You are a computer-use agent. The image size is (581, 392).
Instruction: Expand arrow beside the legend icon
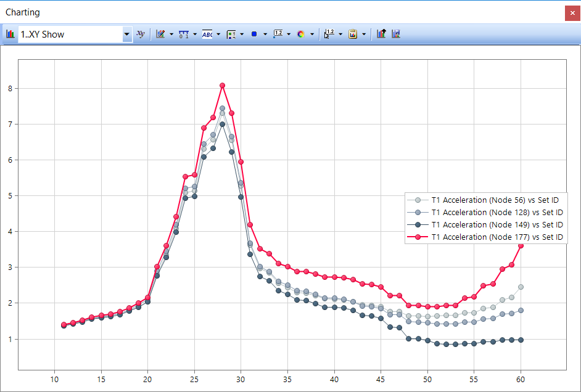point(242,35)
